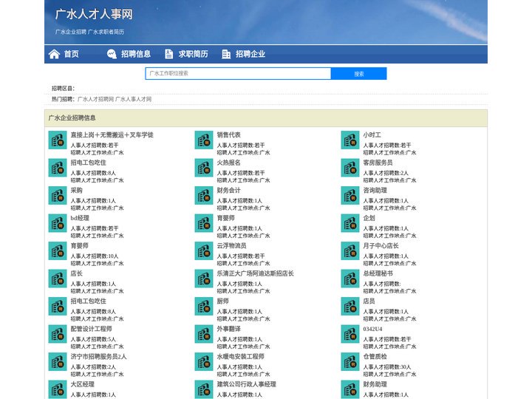Screen dimensions: 532x399
Task: Click the job icon next to 店员
Action: click(350, 307)
